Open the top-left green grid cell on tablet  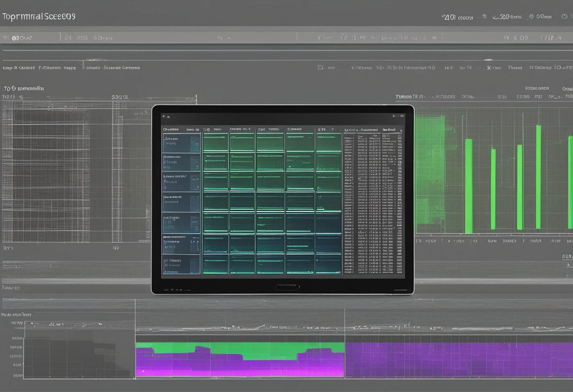click(215, 142)
